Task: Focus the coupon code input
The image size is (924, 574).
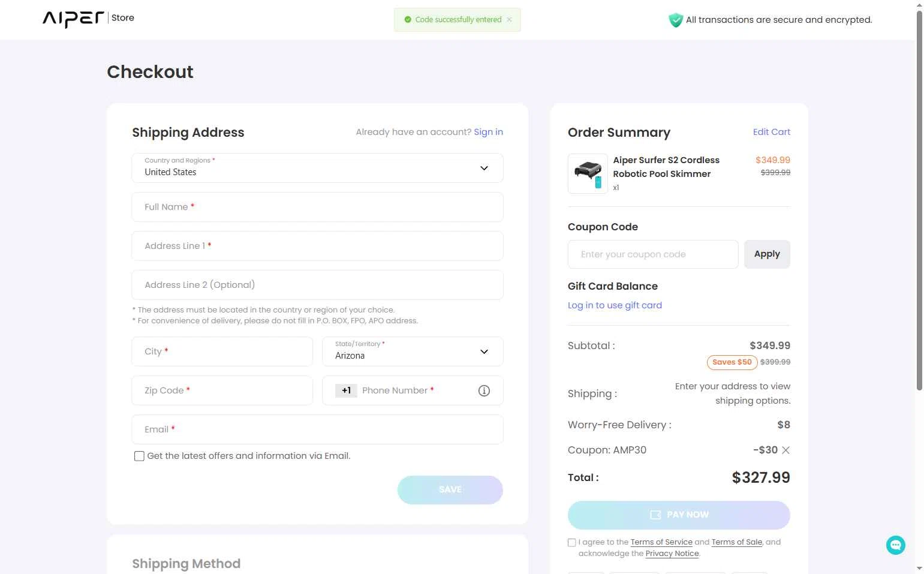Action: point(653,254)
